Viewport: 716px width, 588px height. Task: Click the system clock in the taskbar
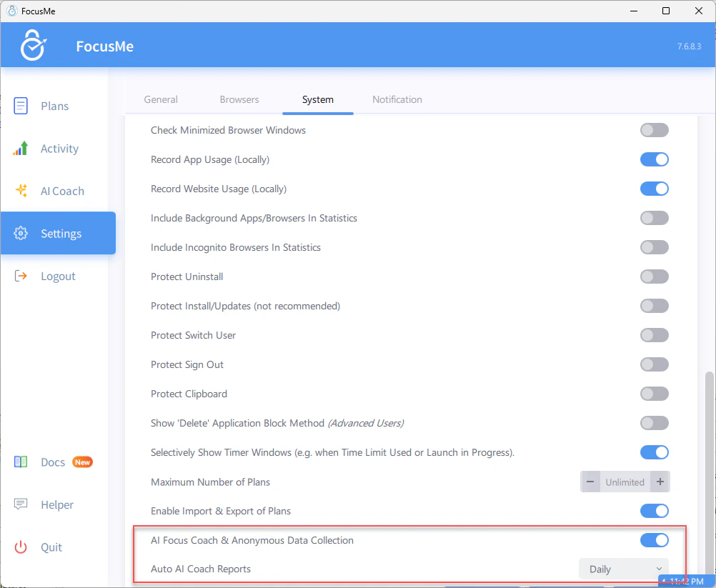[x=686, y=582]
